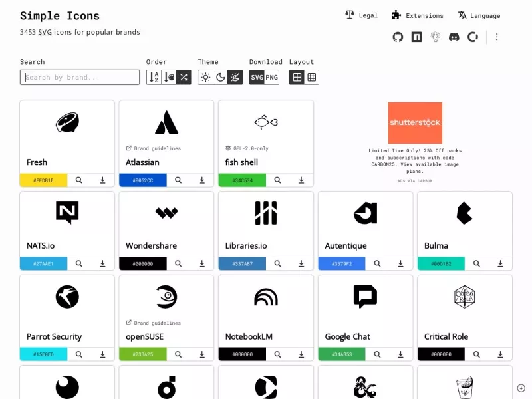
Task: Copy openSUSE color #73BA25
Action: click(143, 354)
